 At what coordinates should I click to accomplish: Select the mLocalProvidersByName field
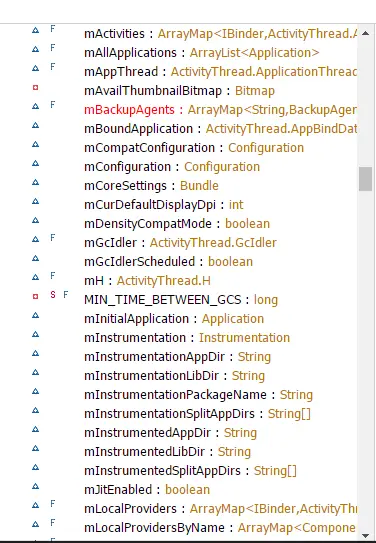point(221,528)
